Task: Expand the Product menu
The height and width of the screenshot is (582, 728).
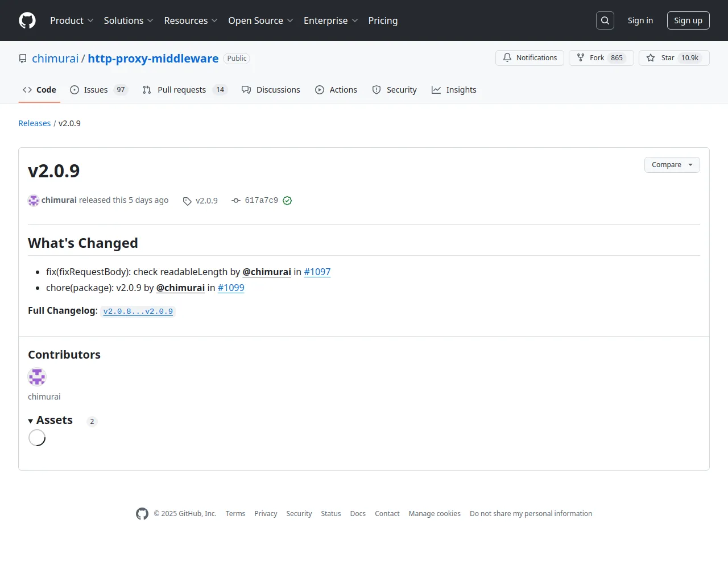Action: [72, 20]
